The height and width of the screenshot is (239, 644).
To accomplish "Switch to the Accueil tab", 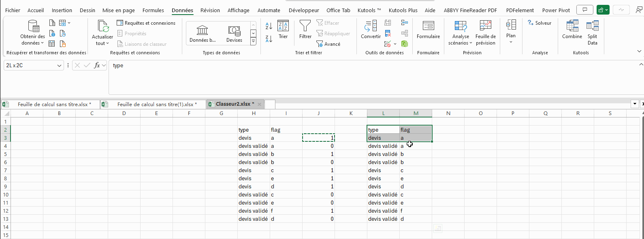I will coord(36,10).
